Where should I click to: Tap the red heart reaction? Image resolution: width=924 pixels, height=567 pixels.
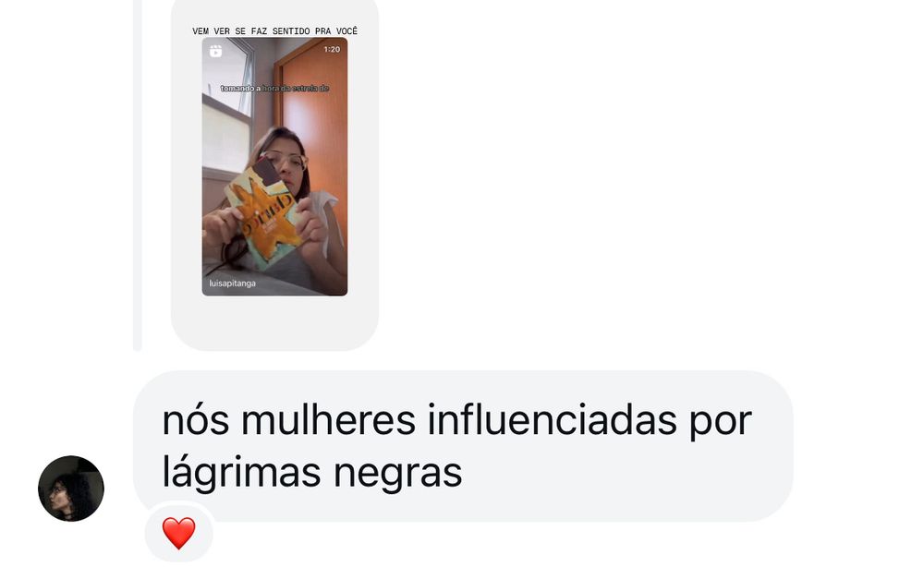click(178, 533)
